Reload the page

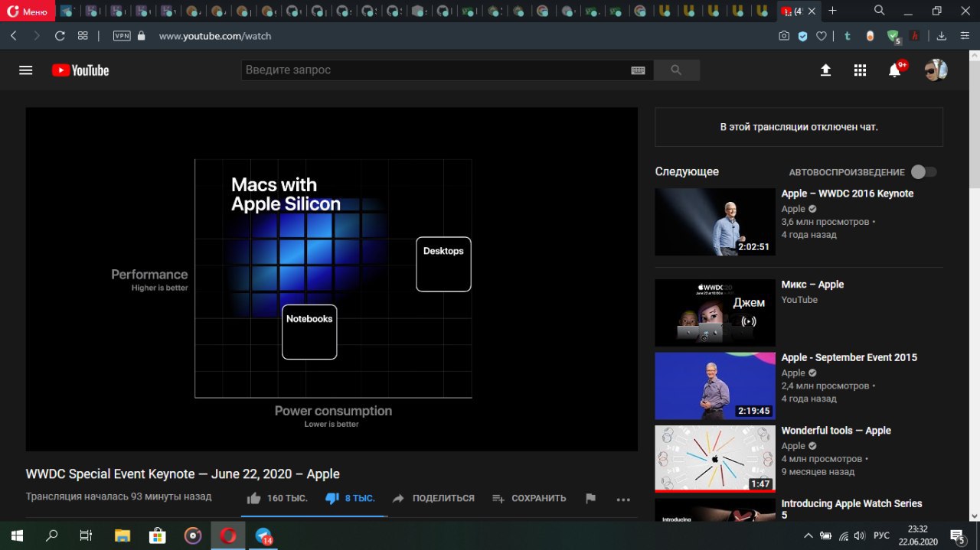click(60, 36)
